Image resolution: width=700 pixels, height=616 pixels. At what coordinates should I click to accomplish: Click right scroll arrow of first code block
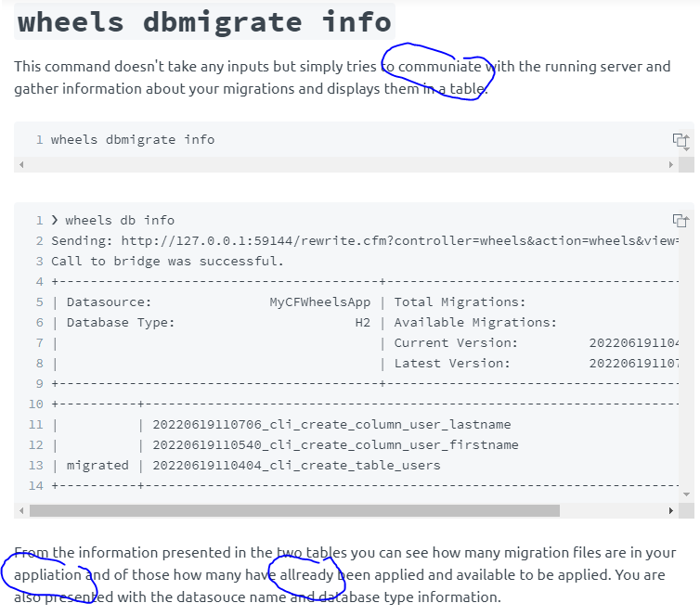click(x=670, y=164)
